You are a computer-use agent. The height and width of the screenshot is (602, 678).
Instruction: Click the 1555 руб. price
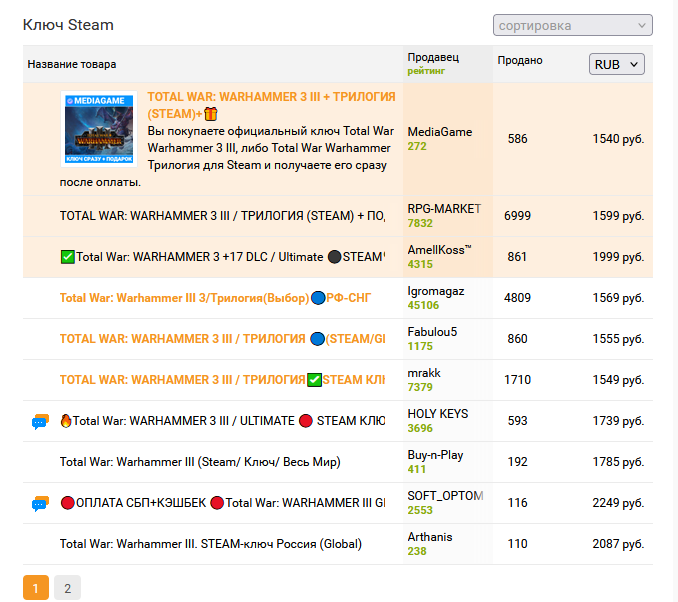pyautogui.click(x=618, y=339)
